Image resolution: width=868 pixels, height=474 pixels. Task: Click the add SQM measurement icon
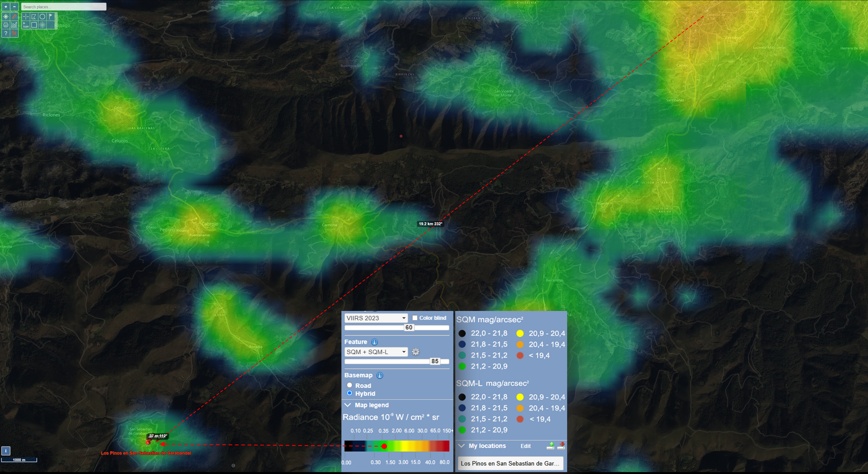(26, 25)
